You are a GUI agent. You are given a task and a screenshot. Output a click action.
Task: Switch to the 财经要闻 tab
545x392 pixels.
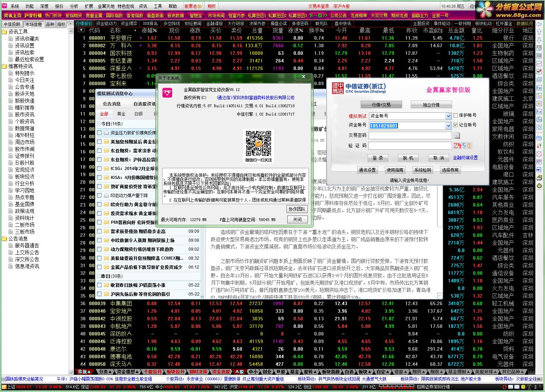pos(193,23)
